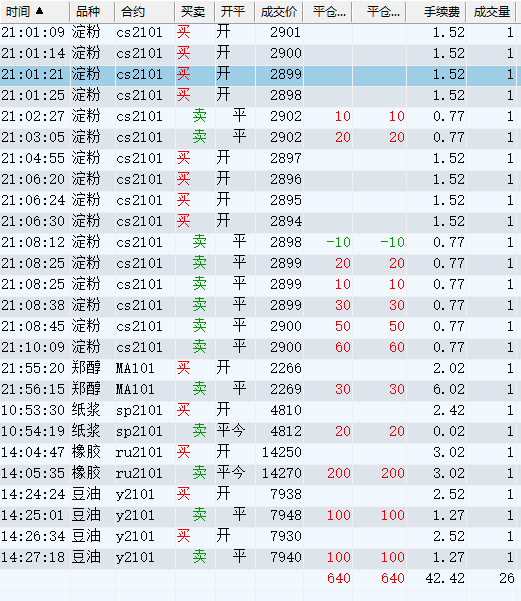Sort by the 成交价 column header

coord(279,12)
